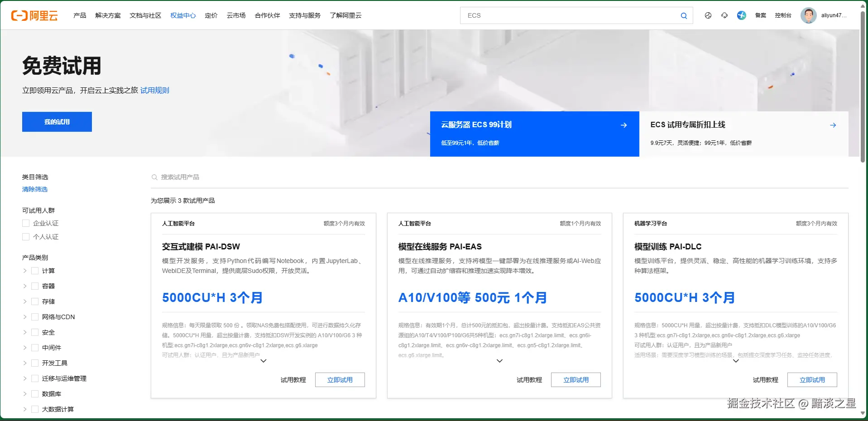The width and height of the screenshot is (868, 421).
Task: Expand details of the 模型在线服务 PAI-EAS card
Action: 499,361
